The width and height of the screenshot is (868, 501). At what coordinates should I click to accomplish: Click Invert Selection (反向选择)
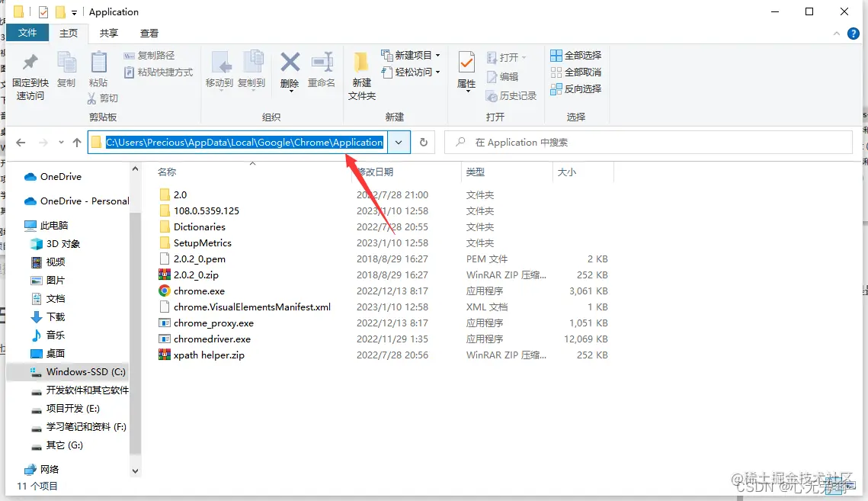[575, 88]
